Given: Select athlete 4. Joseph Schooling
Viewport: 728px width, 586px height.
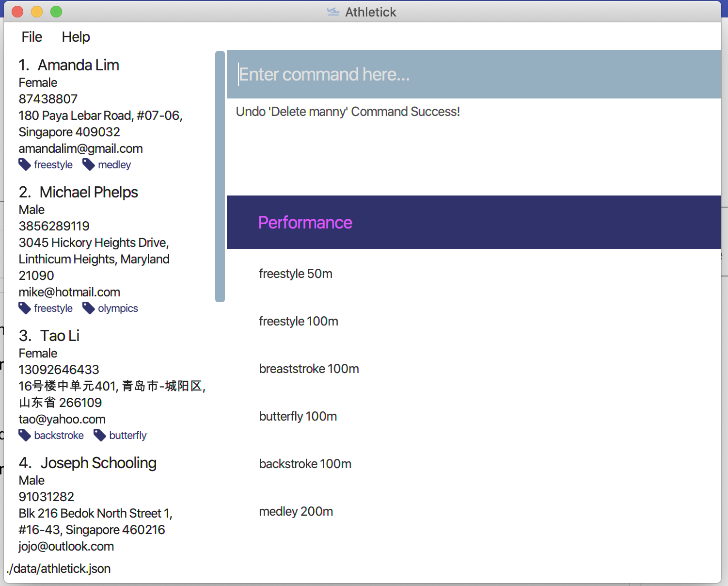Looking at the screenshot, I should click(x=88, y=463).
